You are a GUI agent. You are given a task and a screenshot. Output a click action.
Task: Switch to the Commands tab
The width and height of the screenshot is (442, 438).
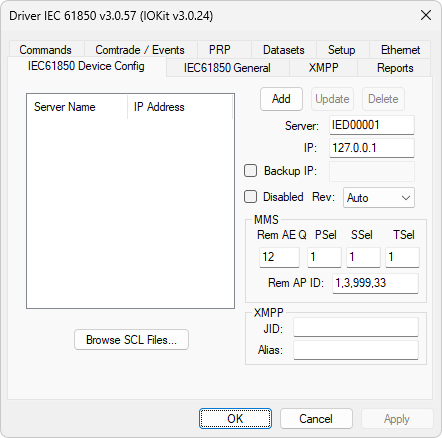[46, 50]
